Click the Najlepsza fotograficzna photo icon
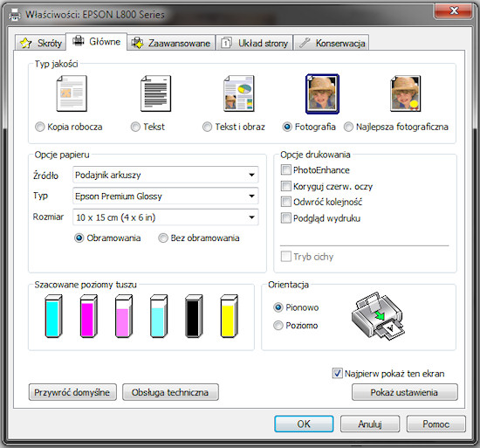This screenshot has width=480, height=448. click(x=406, y=93)
